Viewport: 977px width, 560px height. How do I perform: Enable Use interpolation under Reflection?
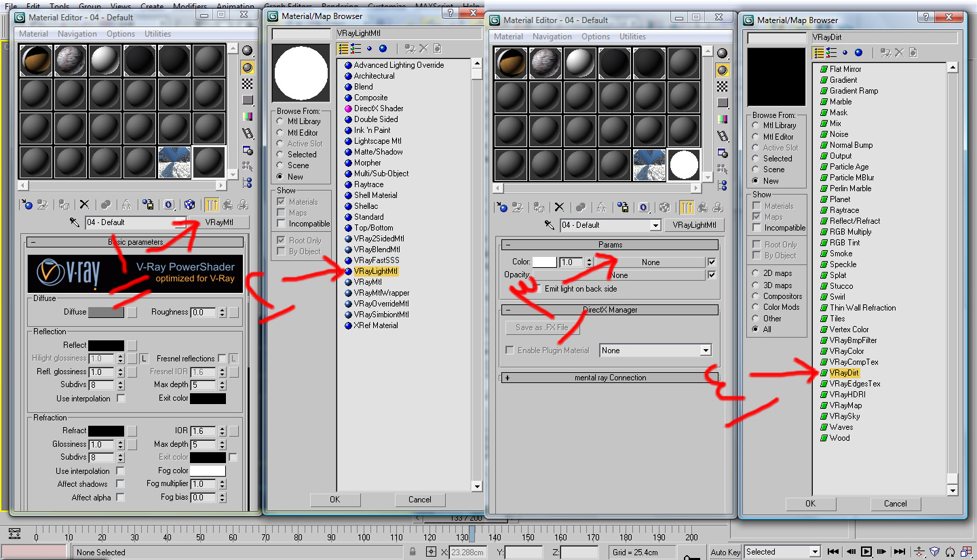pyautogui.click(x=121, y=399)
